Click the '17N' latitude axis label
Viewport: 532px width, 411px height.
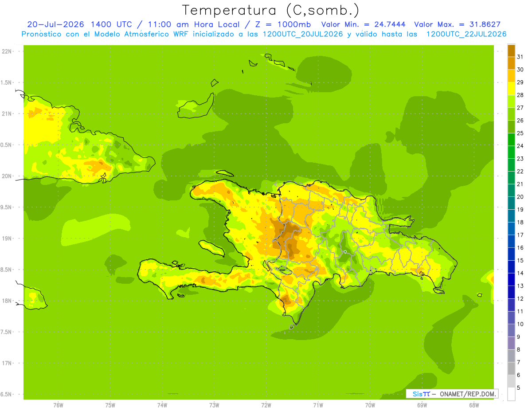tap(6, 363)
